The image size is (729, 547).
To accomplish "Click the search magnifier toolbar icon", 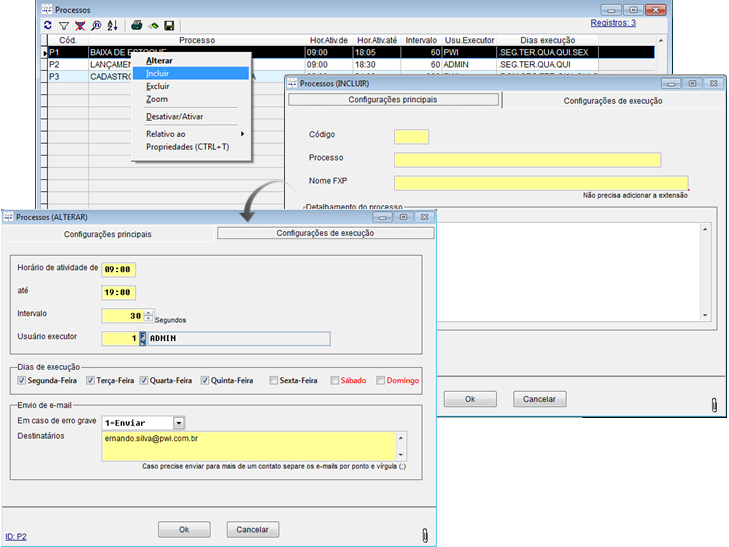I will (94, 24).
